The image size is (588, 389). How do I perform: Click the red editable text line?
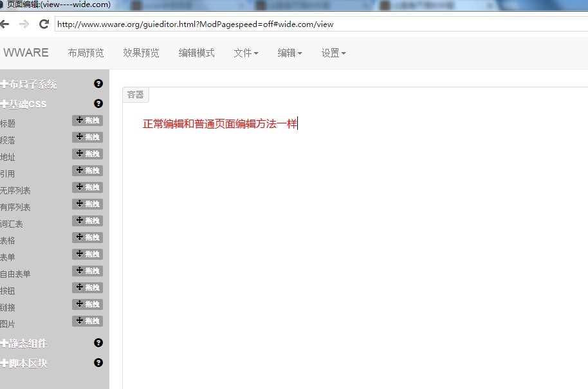point(220,123)
